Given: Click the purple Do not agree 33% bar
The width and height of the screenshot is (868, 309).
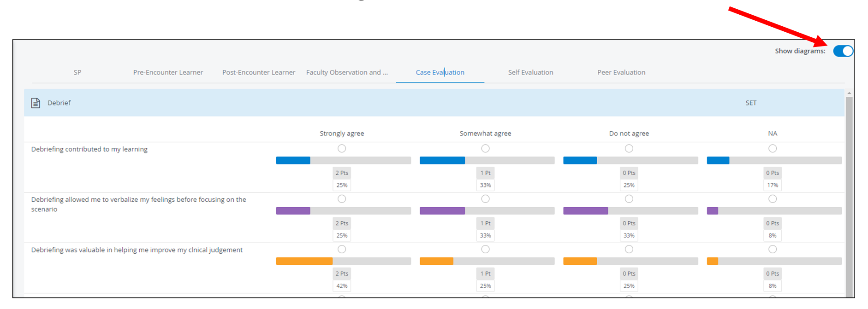Looking at the screenshot, I should pyautogui.click(x=630, y=211).
